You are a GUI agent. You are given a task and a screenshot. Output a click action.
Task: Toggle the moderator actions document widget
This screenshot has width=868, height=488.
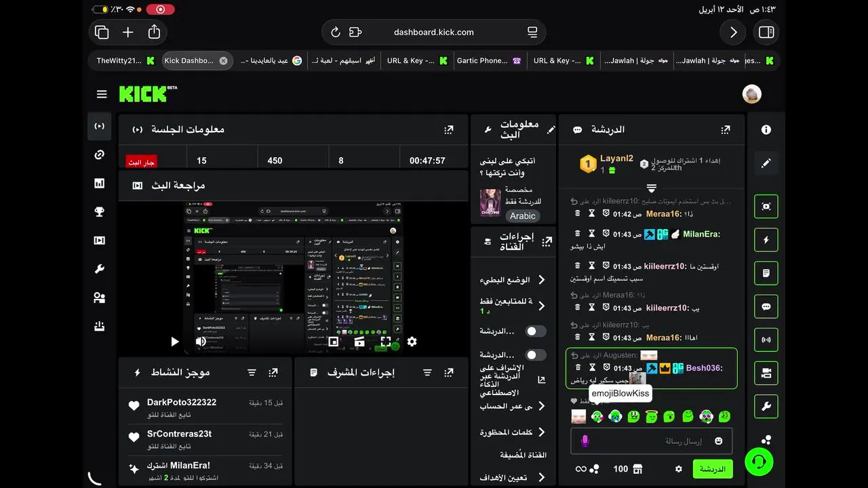coord(766,273)
